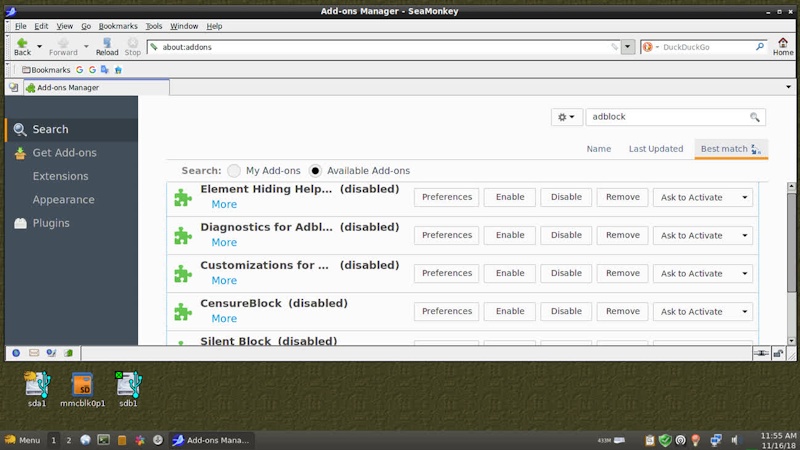Open the Help menu
The width and height of the screenshot is (800, 450).
(x=214, y=26)
